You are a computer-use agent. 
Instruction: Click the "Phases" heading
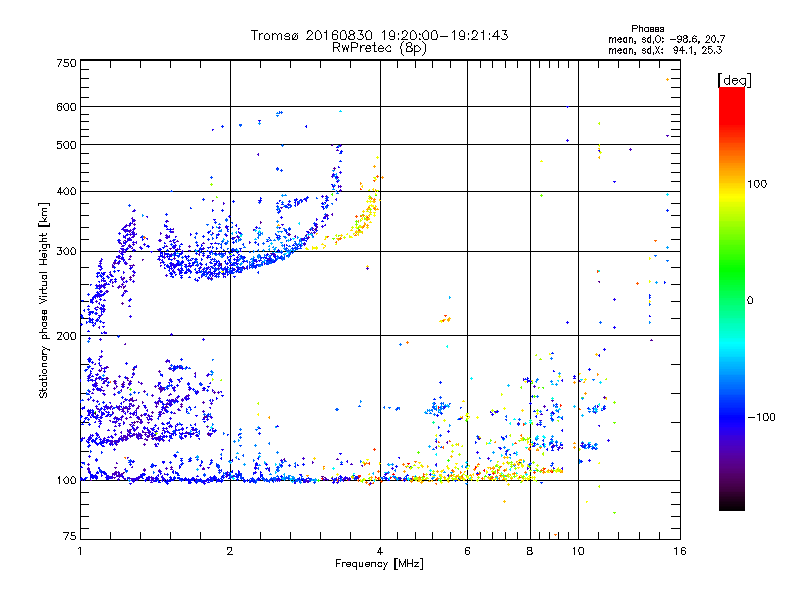(647, 29)
